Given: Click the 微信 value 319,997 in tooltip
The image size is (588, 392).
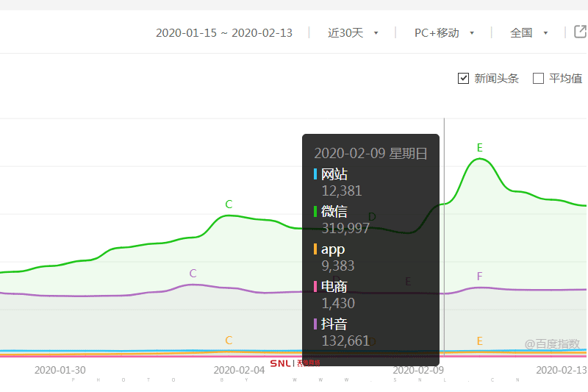Looking at the screenshot, I should [x=345, y=228].
